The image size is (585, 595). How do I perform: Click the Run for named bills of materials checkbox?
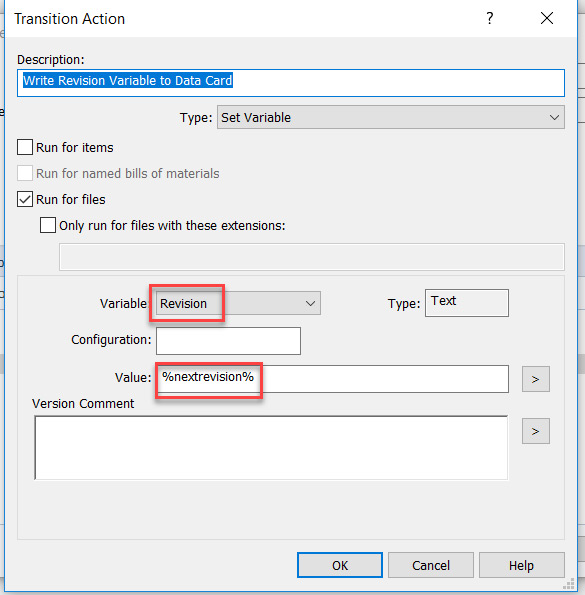pyautogui.click(x=25, y=173)
